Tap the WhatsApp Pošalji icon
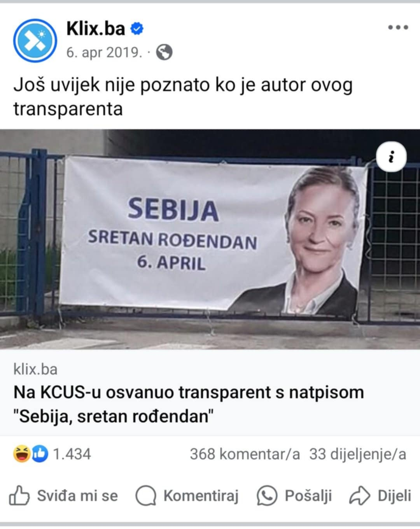 267,496
